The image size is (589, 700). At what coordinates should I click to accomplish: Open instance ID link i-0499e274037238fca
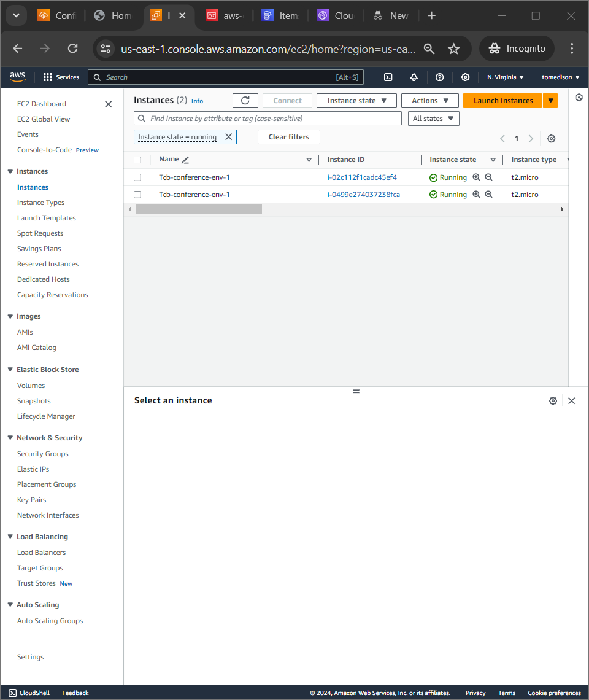tap(364, 194)
